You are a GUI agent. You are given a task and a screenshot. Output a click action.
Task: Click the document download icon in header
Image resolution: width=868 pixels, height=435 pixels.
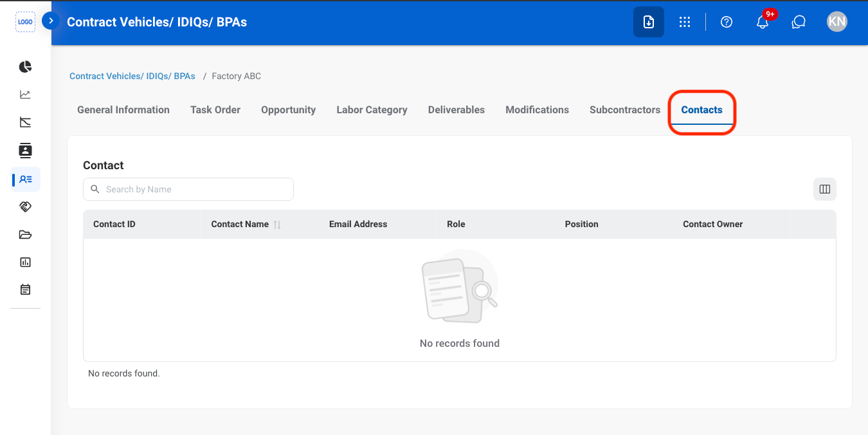pyautogui.click(x=649, y=22)
